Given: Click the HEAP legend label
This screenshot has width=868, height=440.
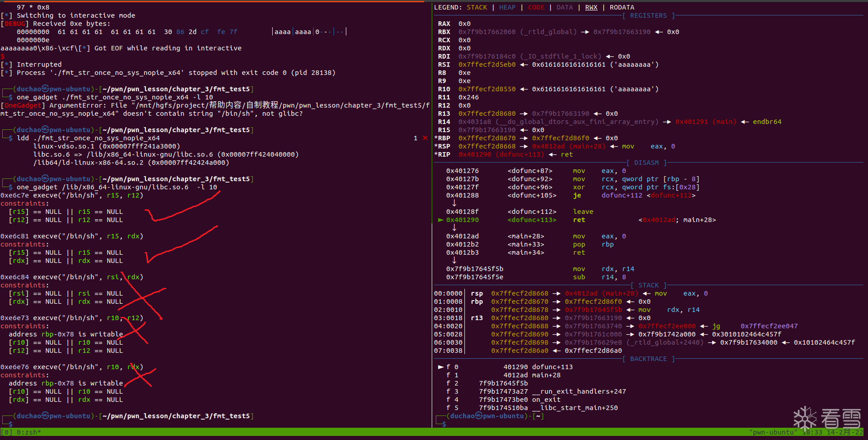Looking at the screenshot, I should point(507,7).
